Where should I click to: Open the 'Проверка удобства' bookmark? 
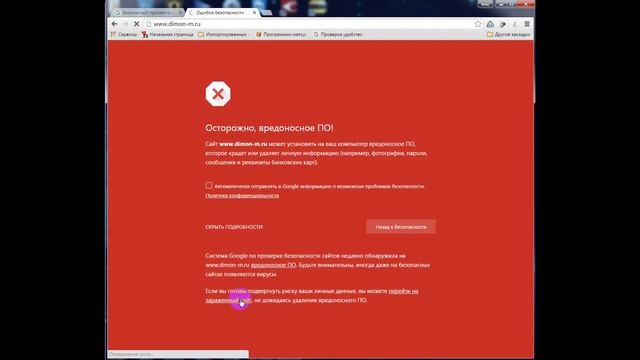338,35
